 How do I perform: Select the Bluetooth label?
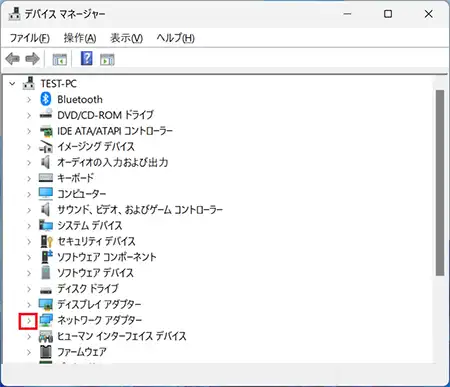click(x=80, y=99)
